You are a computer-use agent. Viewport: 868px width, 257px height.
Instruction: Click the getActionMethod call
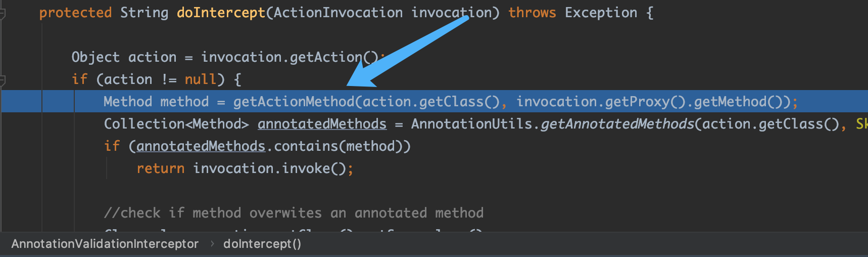tap(294, 102)
